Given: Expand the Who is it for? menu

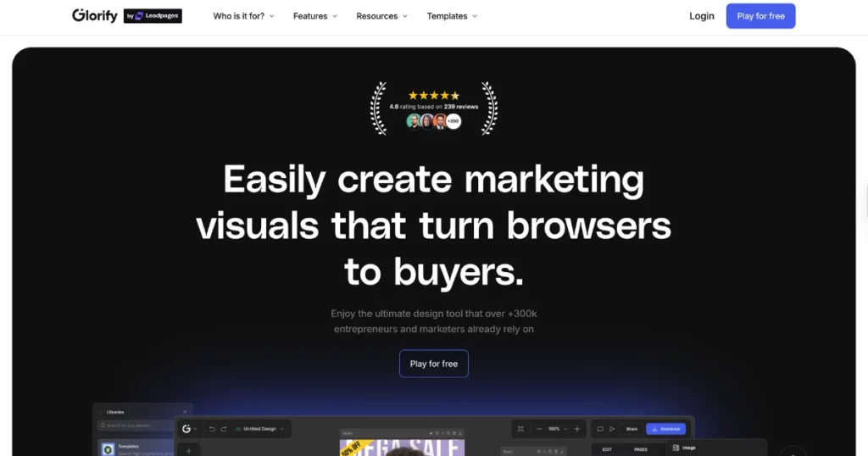Looking at the screenshot, I should (243, 16).
